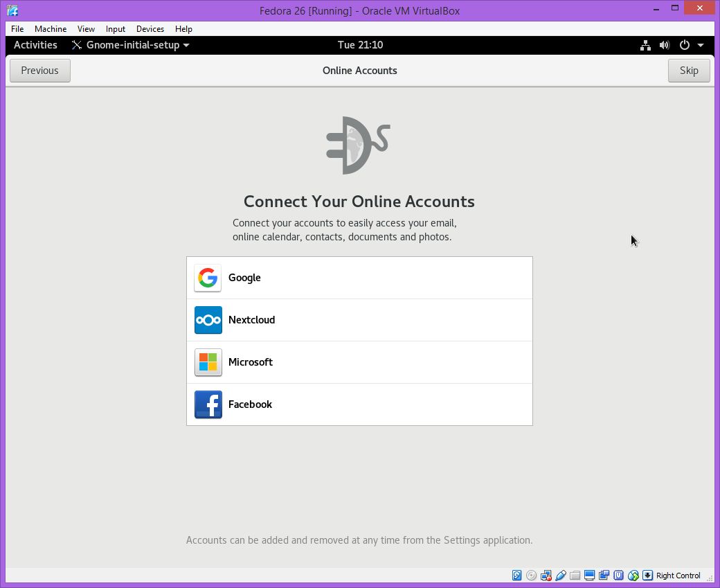Select the Microsoft account text label
The width and height of the screenshot is (720, 588).
coord(250,362)
